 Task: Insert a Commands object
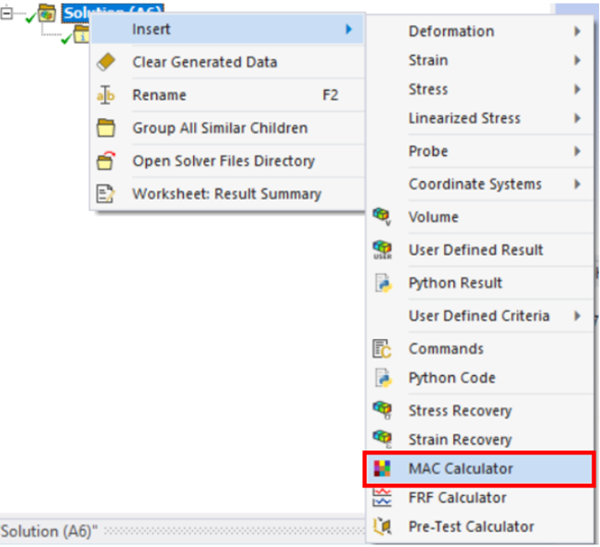coord(480,349)
